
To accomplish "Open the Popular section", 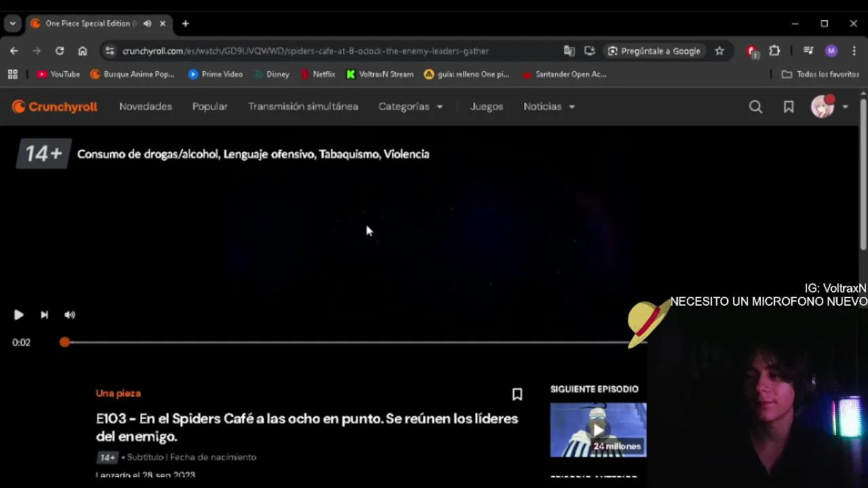I will coord(210,106).
